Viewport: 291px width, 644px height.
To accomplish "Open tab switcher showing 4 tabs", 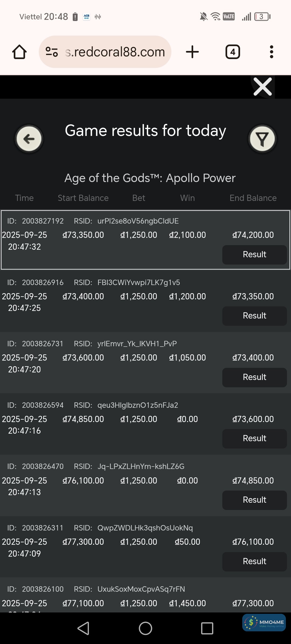I will [x=233, y=52].
